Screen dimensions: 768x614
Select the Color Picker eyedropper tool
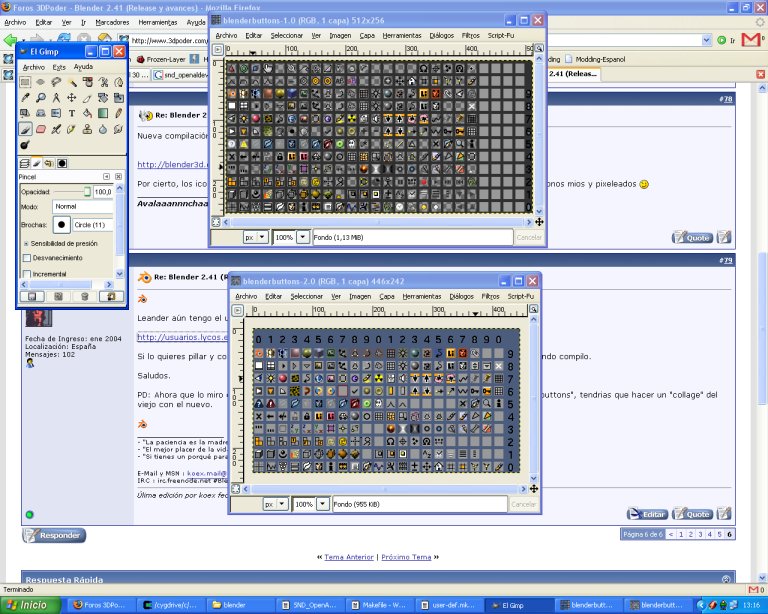[25, 98]
